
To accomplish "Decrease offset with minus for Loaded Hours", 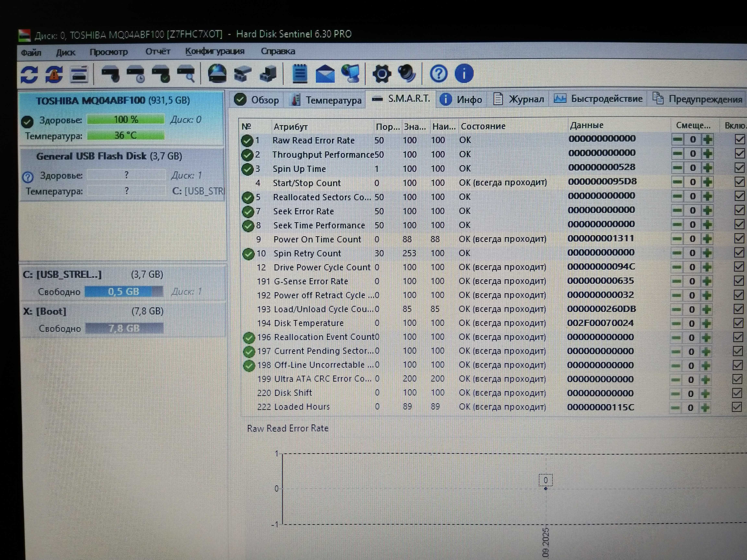I will coord(675,408).
